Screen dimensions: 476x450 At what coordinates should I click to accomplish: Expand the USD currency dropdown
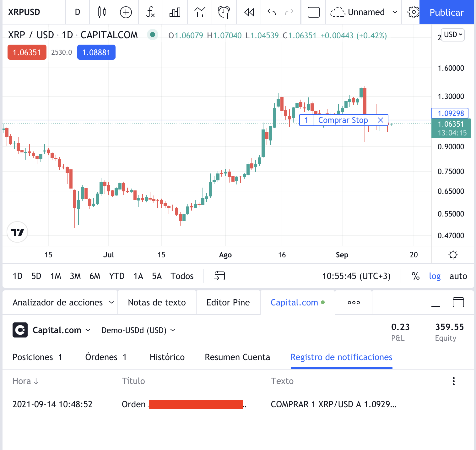pos(453,35)
